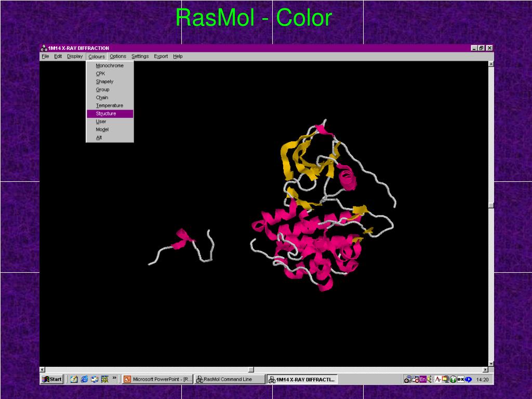The width and height of the screenshot is (532, 399).
Task: Click the horizontal scrollbar right arrow
Action: 486,369
